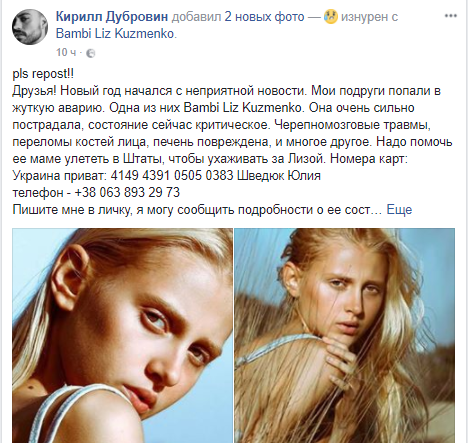Click the 'pls repost!!' line
Screen dimensions: 468x443
click(43, 74)
